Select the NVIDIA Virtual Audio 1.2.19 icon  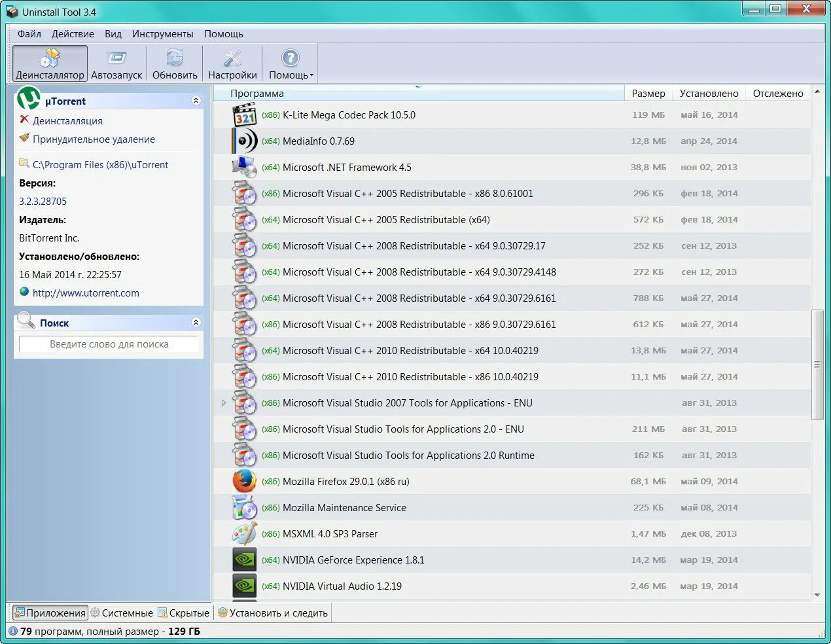(245, 586)
